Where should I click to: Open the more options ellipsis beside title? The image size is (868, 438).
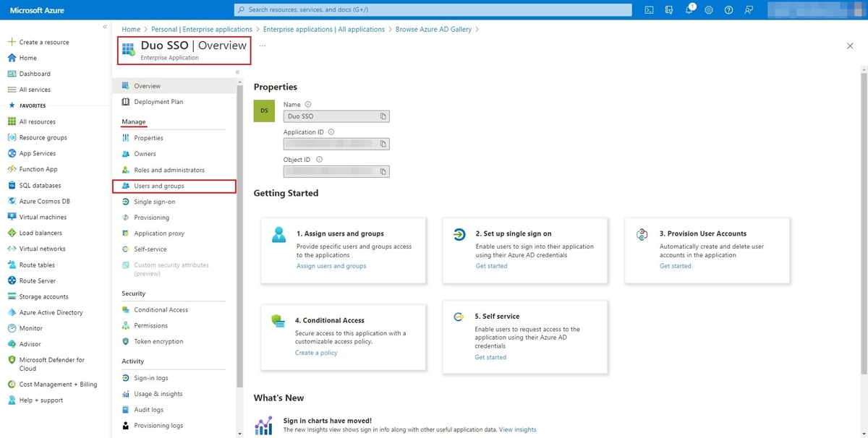(263, 46)
